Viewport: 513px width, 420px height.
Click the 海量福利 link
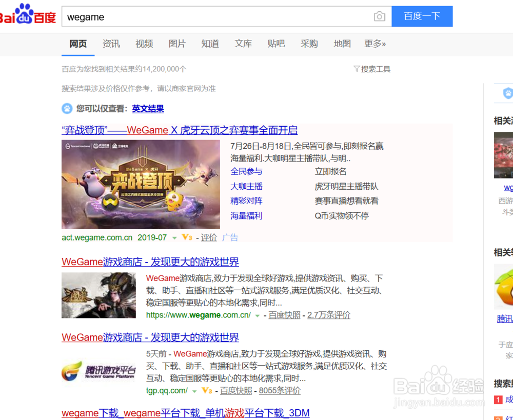click(x=246, y=216)
